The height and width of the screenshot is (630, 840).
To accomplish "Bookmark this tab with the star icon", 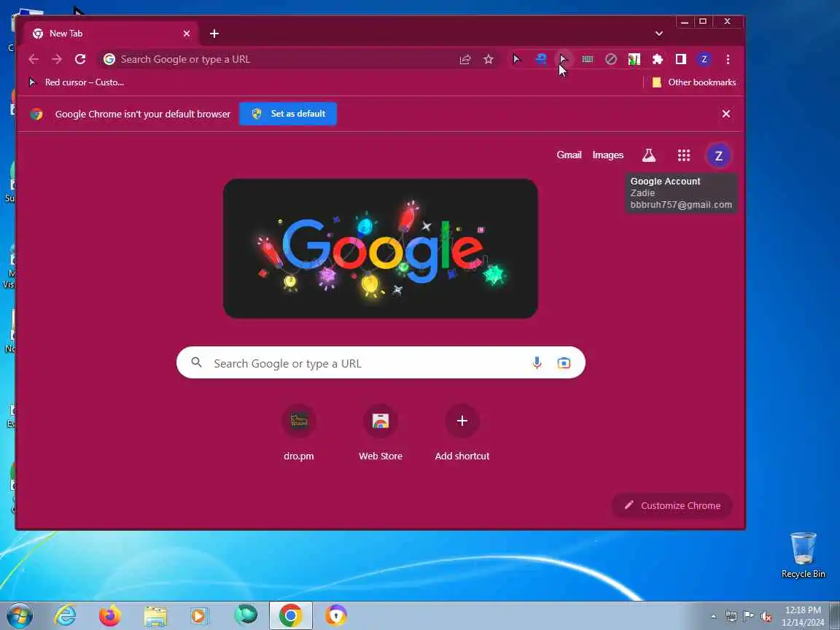I will point(489,60).
